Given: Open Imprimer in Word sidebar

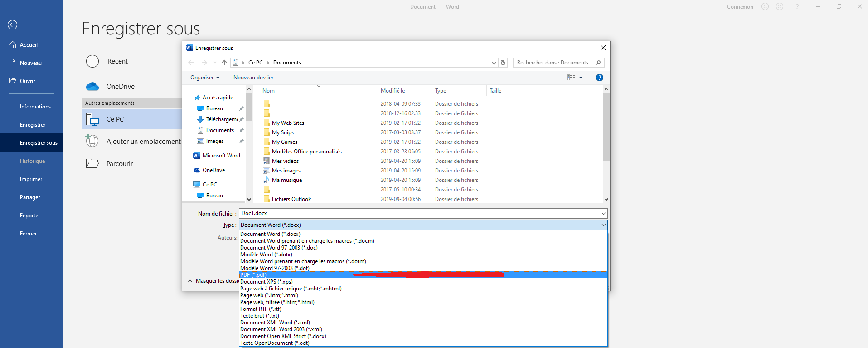Looking at the screenshot, I should pyautogui.click(x=31, y=179).
